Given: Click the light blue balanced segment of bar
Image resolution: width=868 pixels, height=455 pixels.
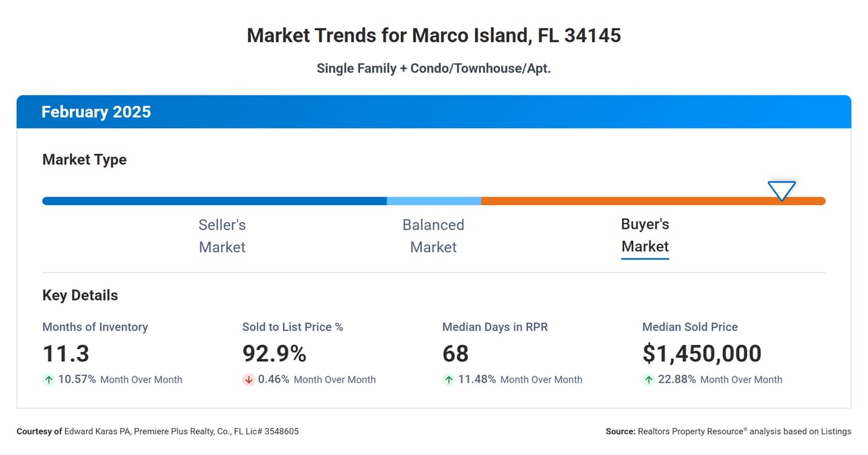Looking at the screenshot, I should click(x=434, y=201).
